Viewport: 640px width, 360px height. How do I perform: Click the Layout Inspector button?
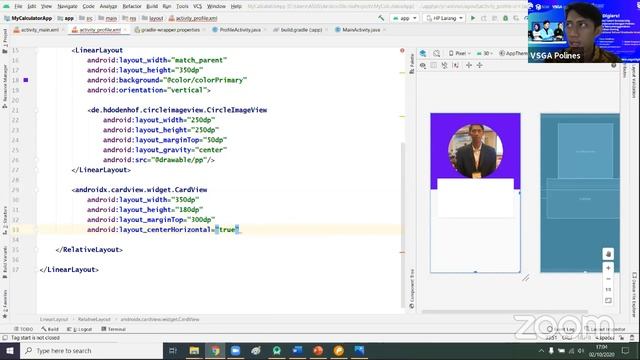tap(605, 329)
